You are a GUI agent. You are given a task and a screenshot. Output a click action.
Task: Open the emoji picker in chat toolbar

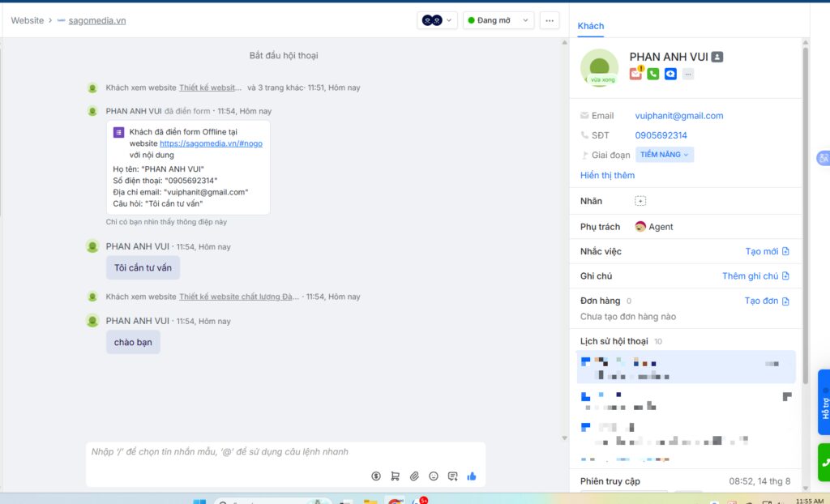tap(434, 476)
